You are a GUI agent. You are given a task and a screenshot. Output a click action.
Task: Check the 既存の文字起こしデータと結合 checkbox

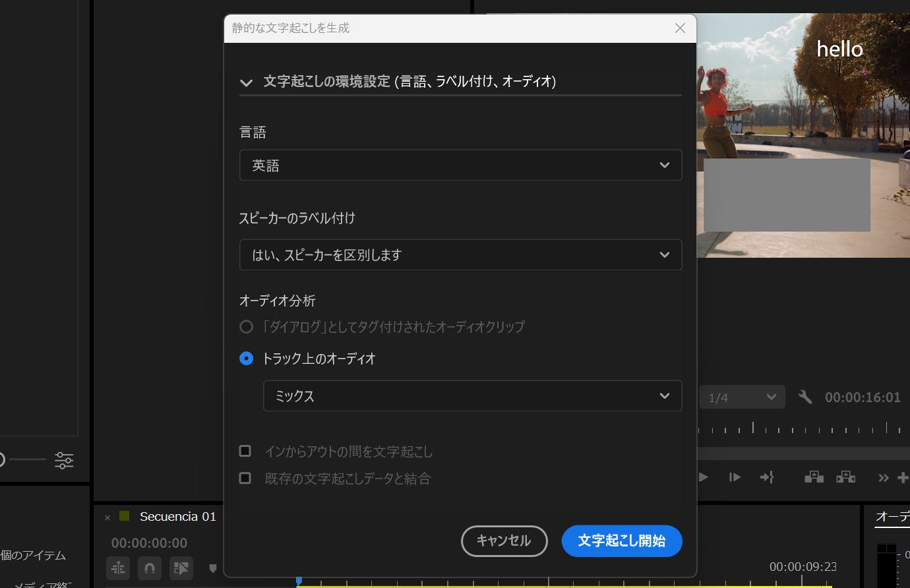point(245,478)
